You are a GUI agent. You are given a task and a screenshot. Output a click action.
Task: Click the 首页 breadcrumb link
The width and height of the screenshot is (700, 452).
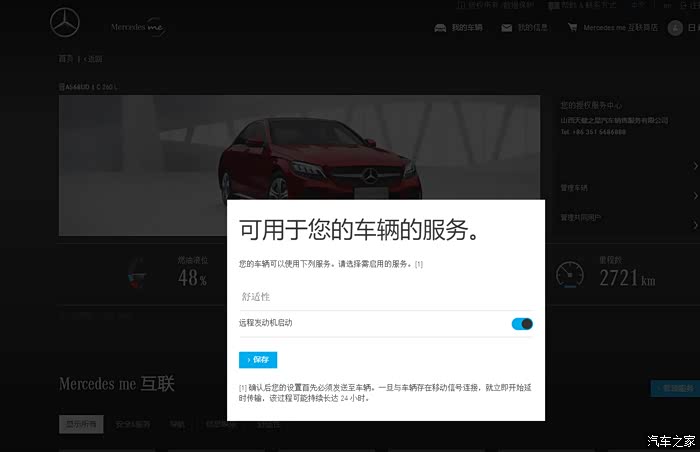[65, 60]
